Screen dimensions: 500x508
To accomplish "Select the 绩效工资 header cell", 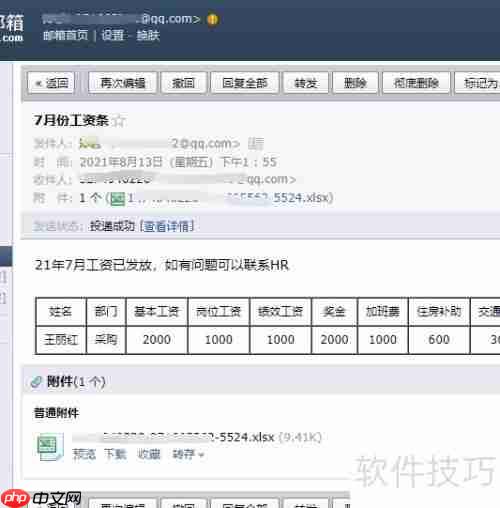I will 281,312.
